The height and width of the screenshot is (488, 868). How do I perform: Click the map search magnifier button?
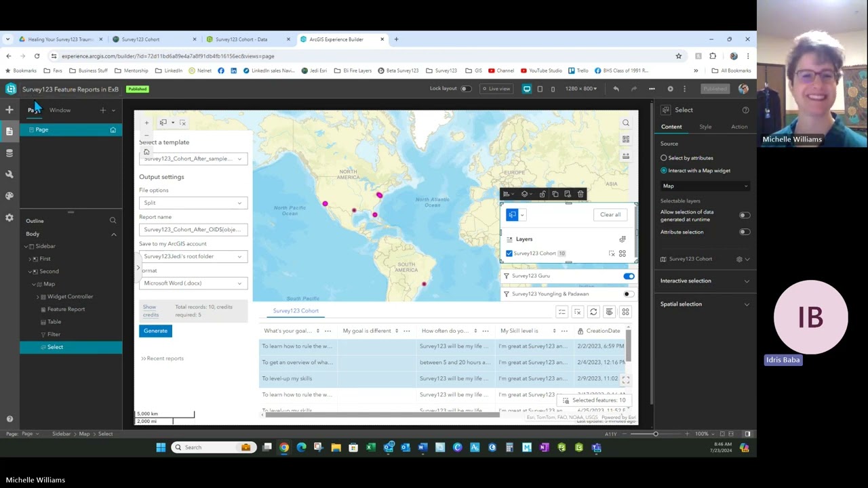[626, 123]
